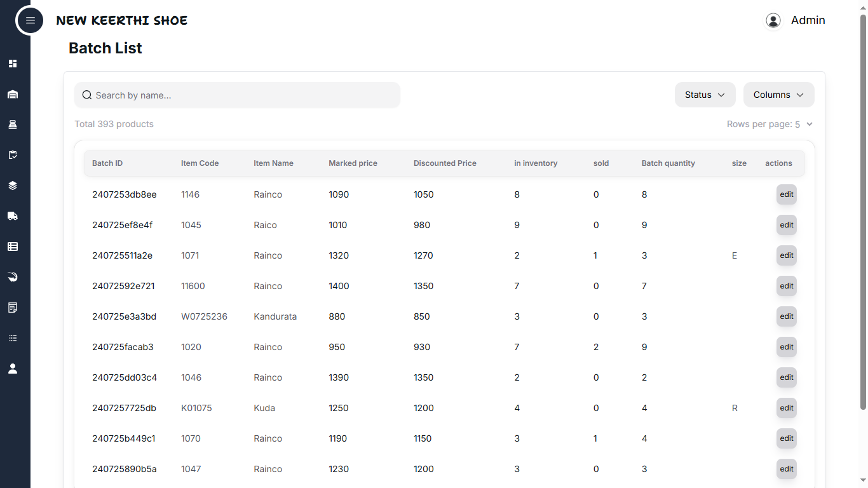Click the Item Code column header
Image resolution: width=868 pixels, height=488 pixels.
(x=200, y=163)
